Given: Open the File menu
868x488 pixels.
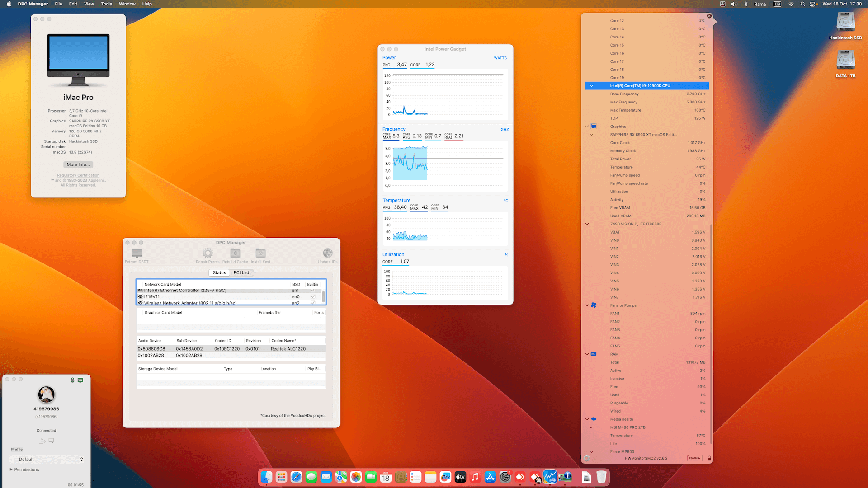Looking at the screenshot, I should [58, 4].
